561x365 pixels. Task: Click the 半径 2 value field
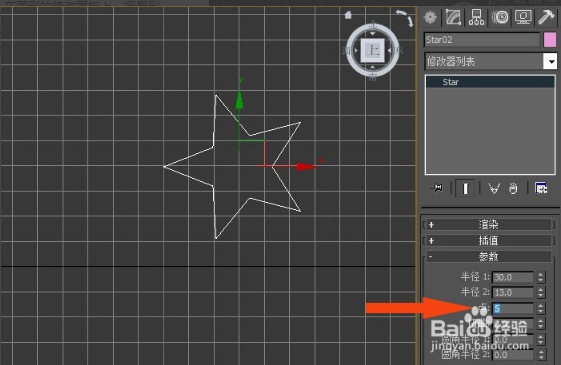[x=513, y=293]
